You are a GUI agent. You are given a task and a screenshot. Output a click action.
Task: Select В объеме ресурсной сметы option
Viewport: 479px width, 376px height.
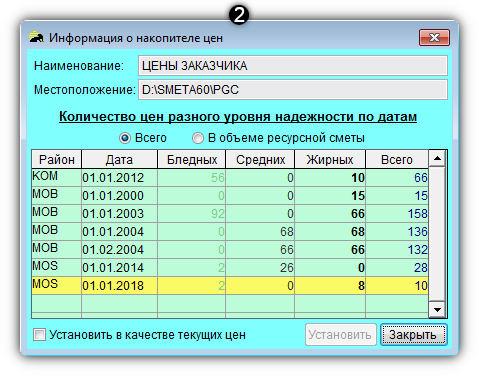(x=198, y=138)
